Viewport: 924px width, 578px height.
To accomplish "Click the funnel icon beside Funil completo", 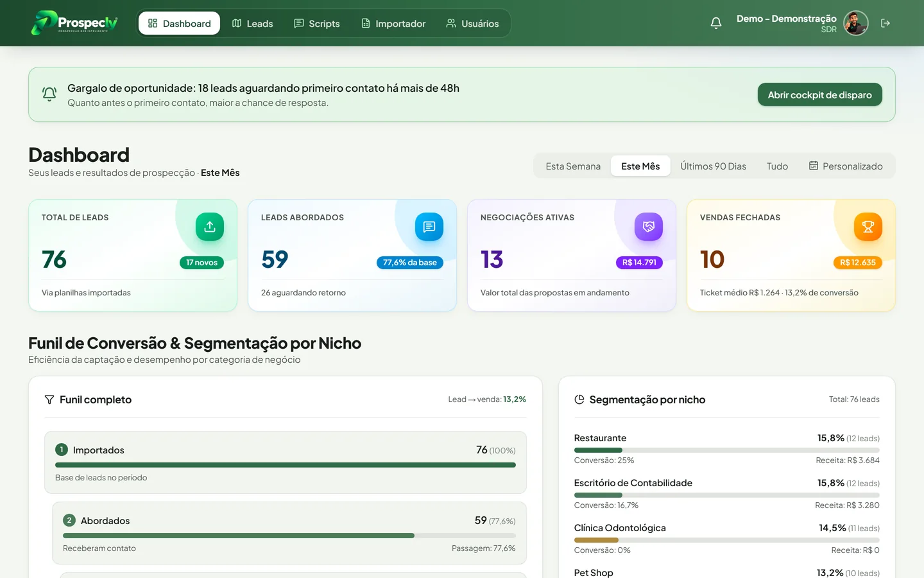I will pos(49,399).
